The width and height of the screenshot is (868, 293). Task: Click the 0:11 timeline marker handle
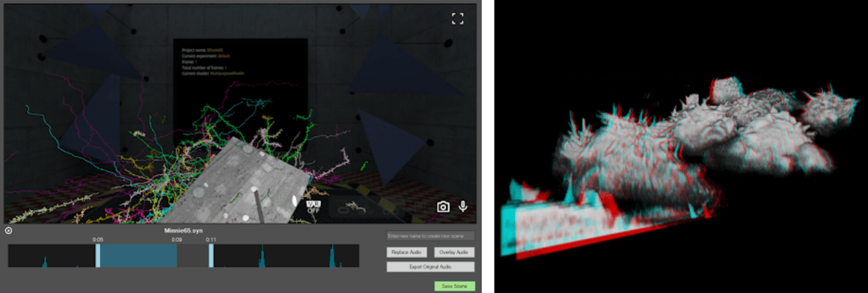211,256
